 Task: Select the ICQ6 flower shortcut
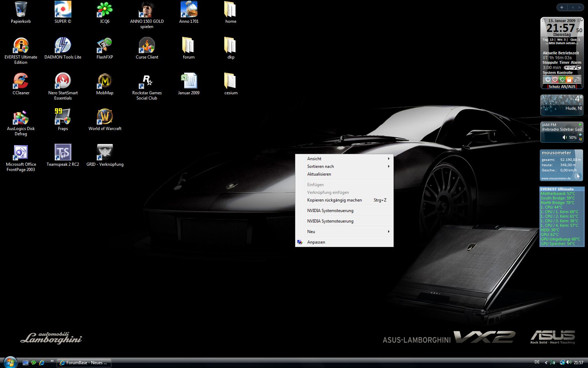105,13
